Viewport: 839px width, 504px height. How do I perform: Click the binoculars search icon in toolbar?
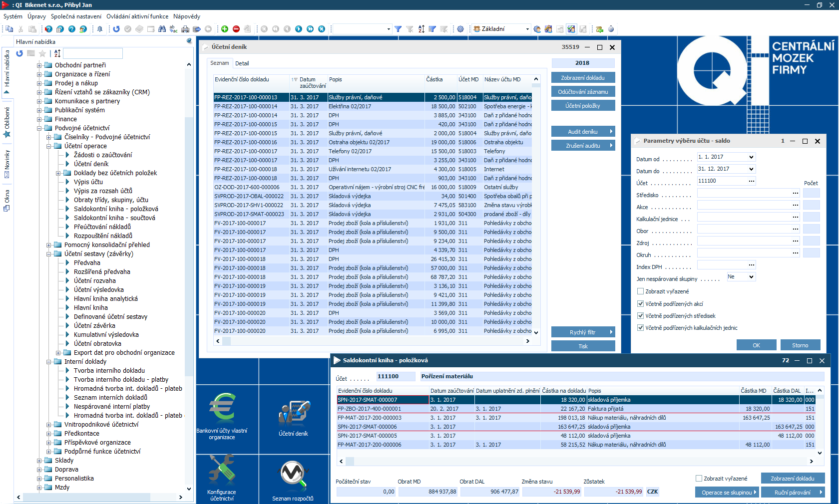(162, 29)
